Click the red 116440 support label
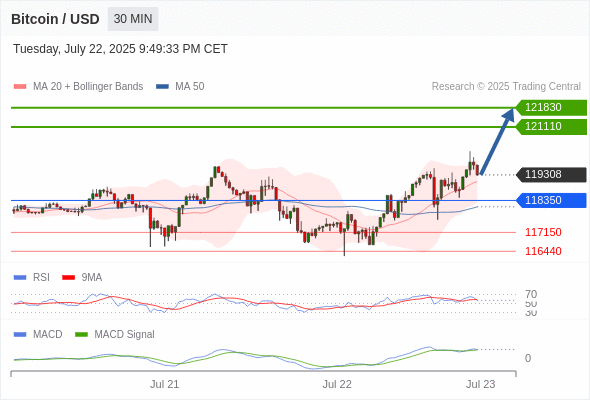This screenshot has width=590, height=400. click(x=543, y=251)
